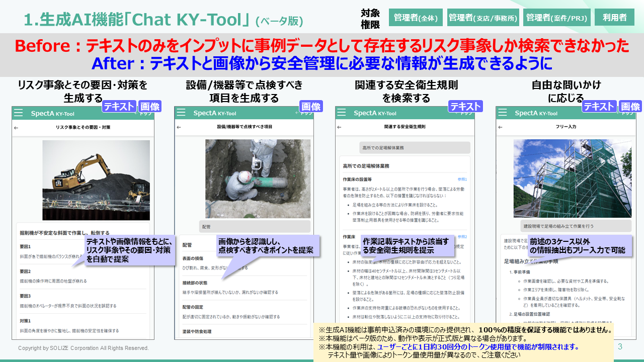Open the 参照2 reference link

(462, 237)
